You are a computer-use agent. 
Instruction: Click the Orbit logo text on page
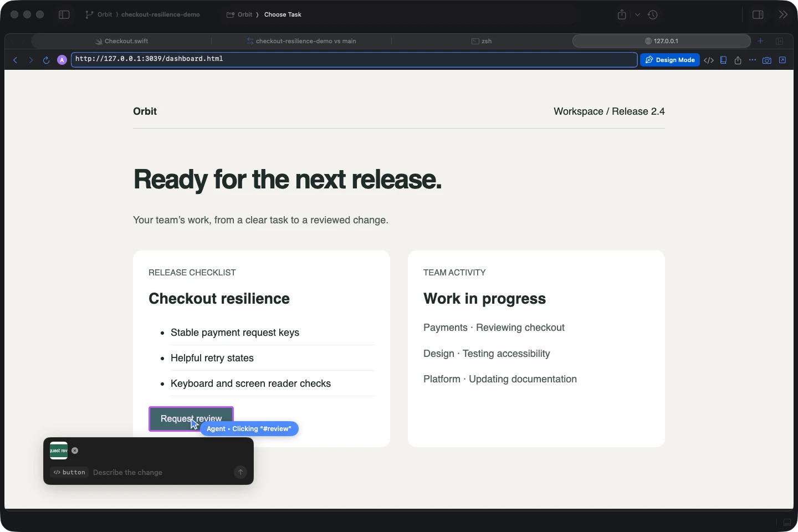pyautogui.click(x=145, y=111)
